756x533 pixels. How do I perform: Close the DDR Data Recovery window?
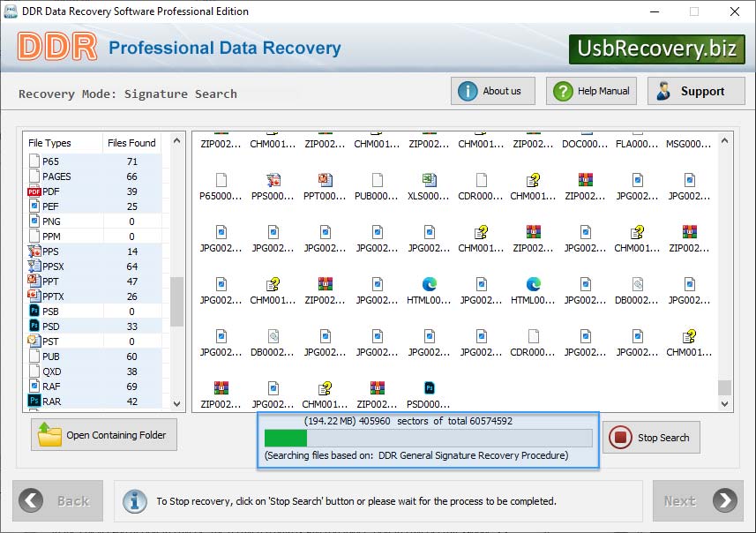pos(734,11)
